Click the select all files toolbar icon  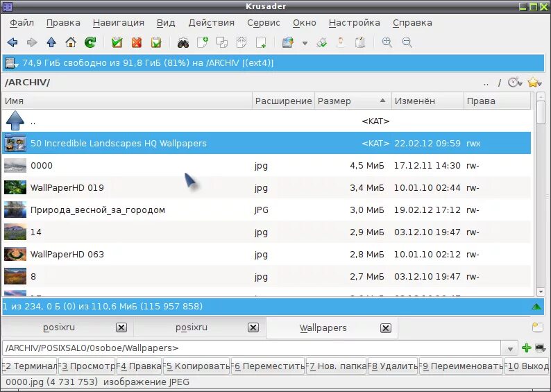point(117,42)
